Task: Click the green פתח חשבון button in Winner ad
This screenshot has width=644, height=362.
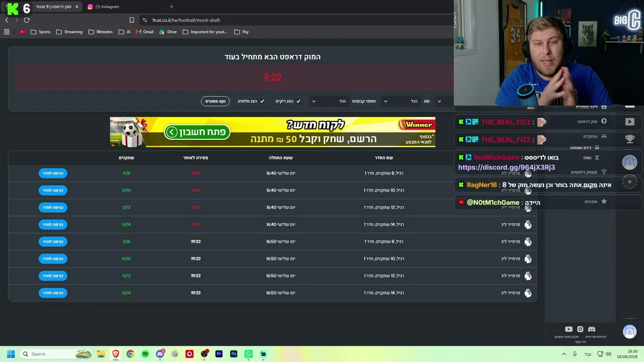Action: [197, 132]
